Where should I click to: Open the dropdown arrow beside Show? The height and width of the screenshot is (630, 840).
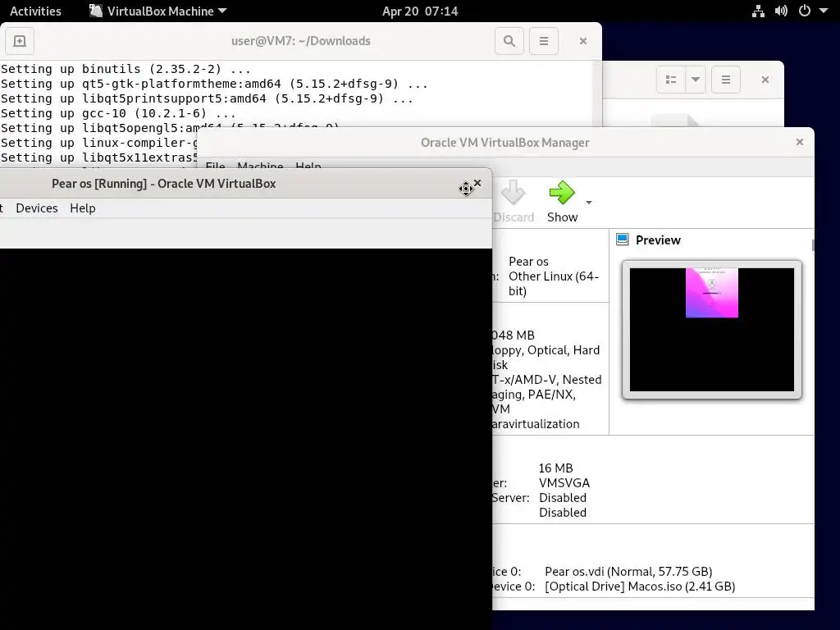(x=589, y=203)
